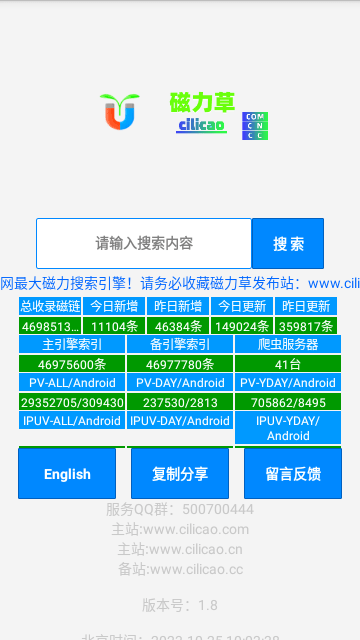
Task: Click the magnet sprout logo icon
Action: pyautogui.click(x=120, y=111)
